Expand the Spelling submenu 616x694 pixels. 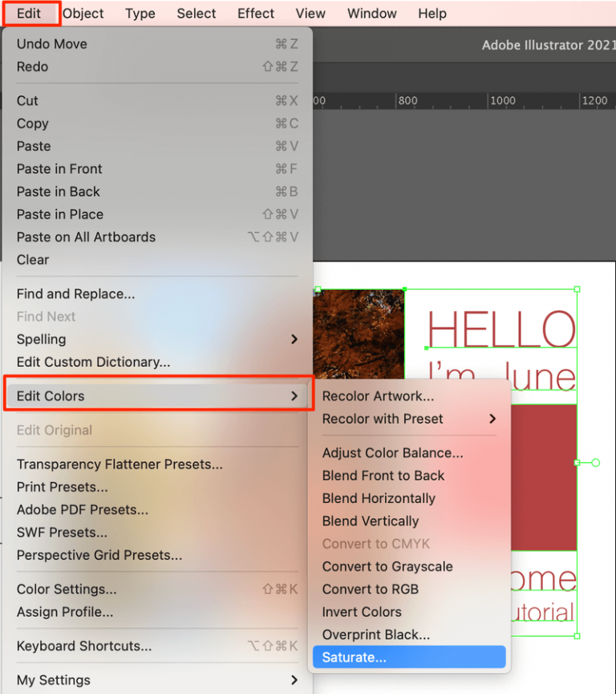[x=157, y=339]
